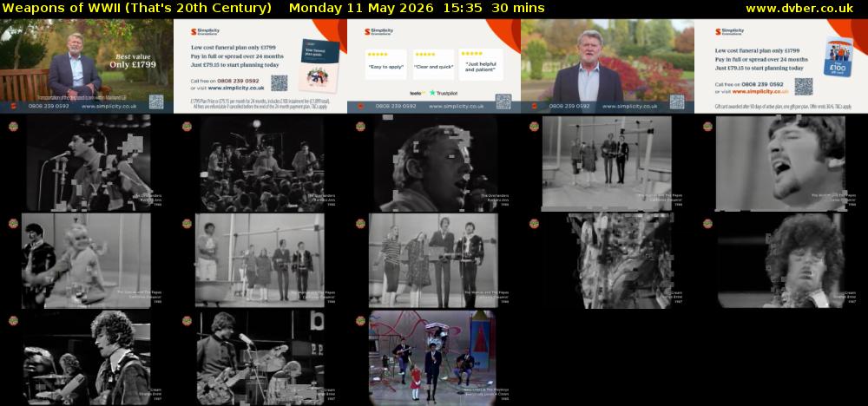The width and height of the screenshot is (868, 406).
Task: Click the channel logo on the curly-haired guitarist and drummer frame
Action: tap(13, 321)
